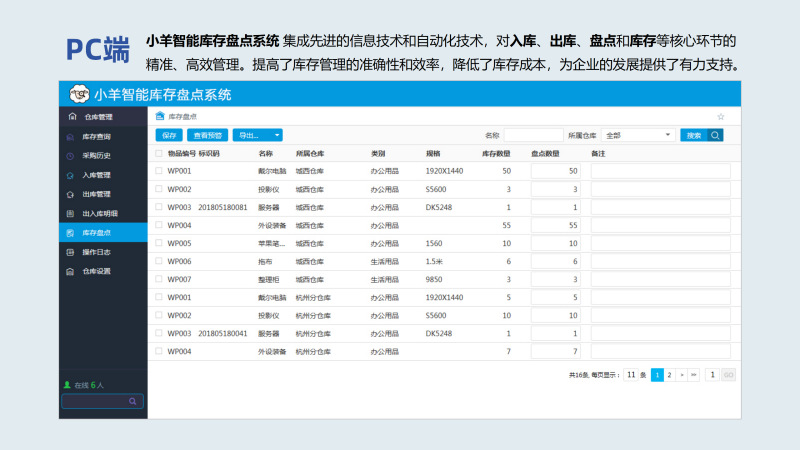Click the 查看预警 button
This screenshot has height=450, width=800.
tap(208, 135)
